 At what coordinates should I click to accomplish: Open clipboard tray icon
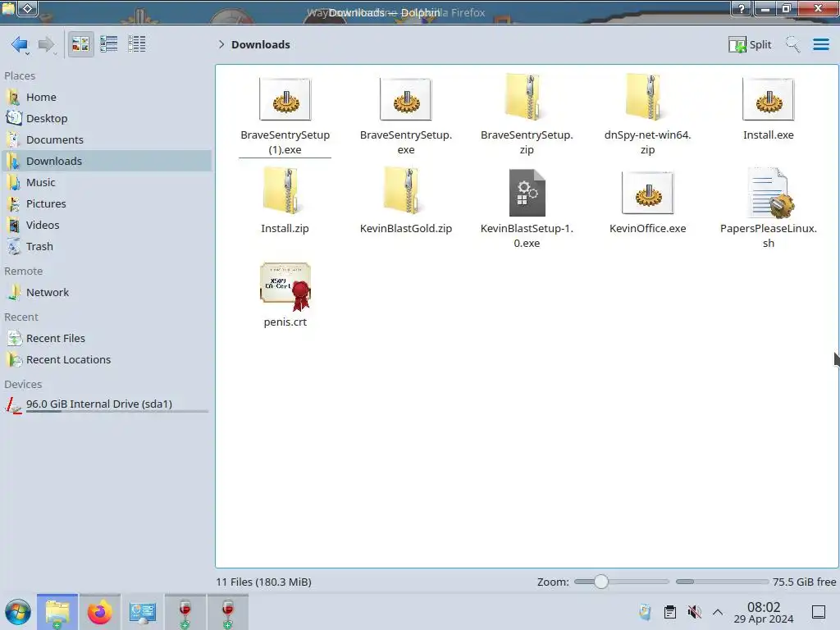pyautogui.click(x=669, y=612)
